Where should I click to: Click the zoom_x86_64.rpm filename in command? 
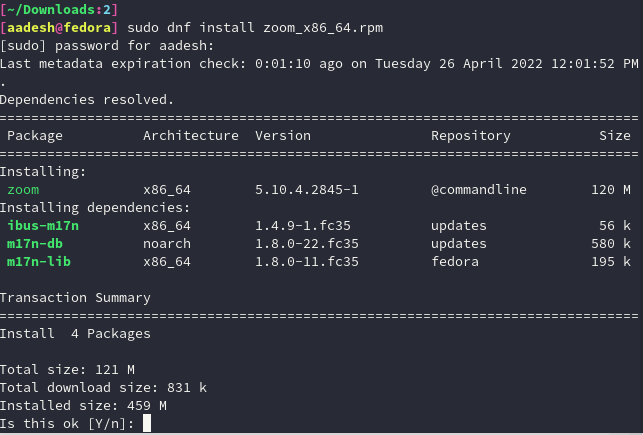(306, 27)
